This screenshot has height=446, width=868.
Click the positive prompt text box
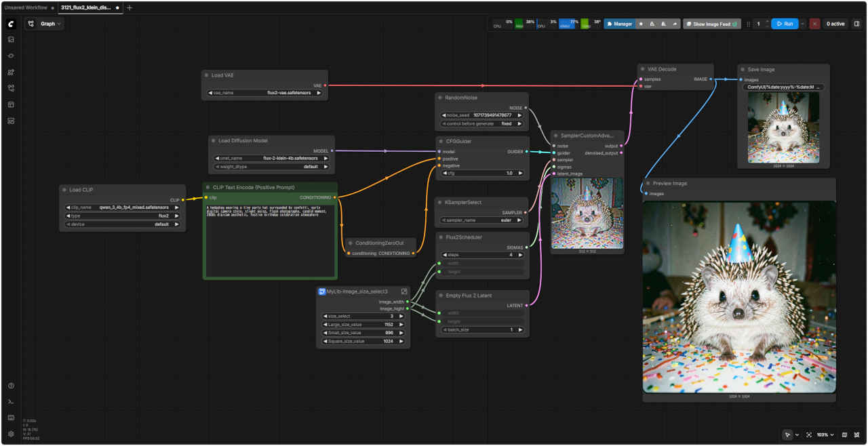(270, 241)
